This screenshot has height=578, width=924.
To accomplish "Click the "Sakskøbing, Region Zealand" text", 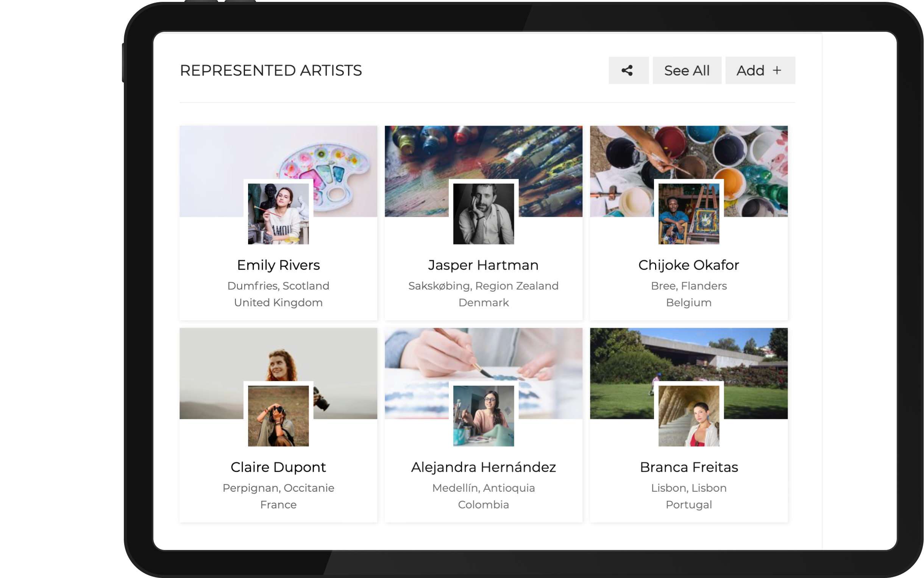I will point(484,286).
